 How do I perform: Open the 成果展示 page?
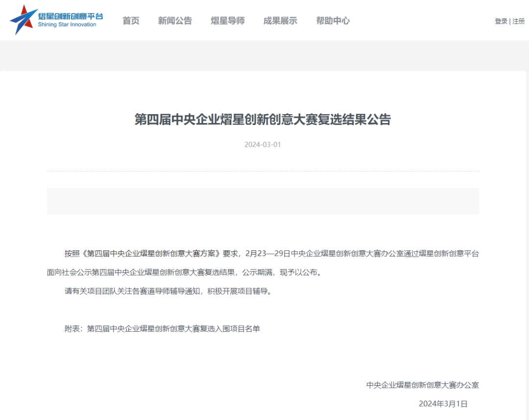point(280,21)
